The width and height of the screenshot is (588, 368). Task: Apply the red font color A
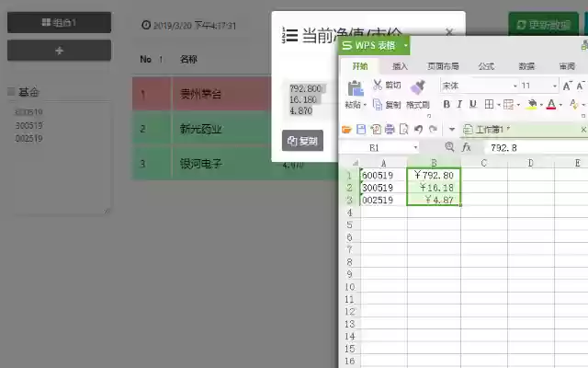(551, 104)
